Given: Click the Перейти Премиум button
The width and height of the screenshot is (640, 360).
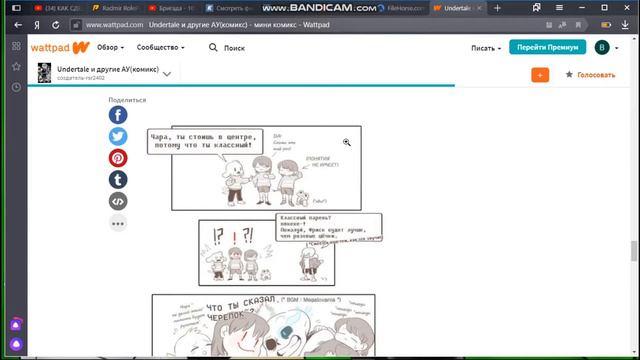Looking at the screenshot, I should tap(547, 47).
